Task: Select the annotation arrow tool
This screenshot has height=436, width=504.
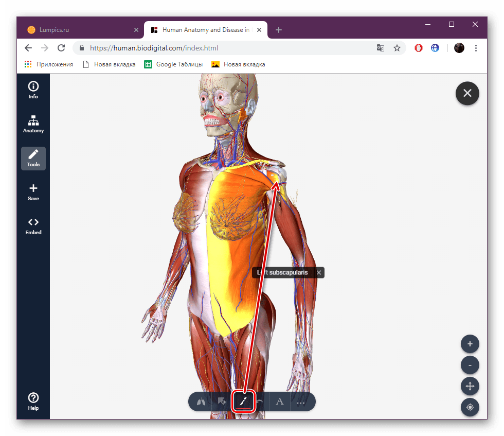Action: pyautogui.click(x=222, y=402)
